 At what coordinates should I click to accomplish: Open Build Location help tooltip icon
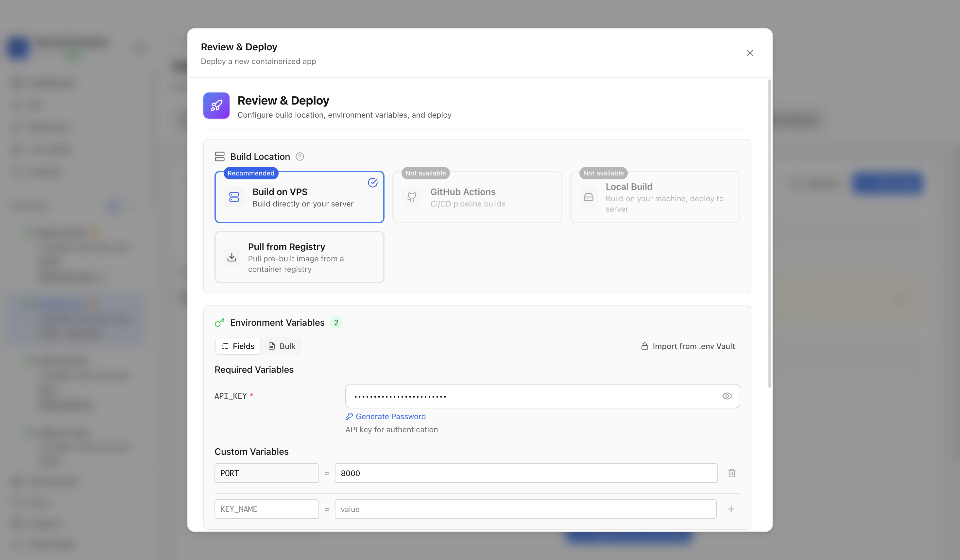click(300, 156)
